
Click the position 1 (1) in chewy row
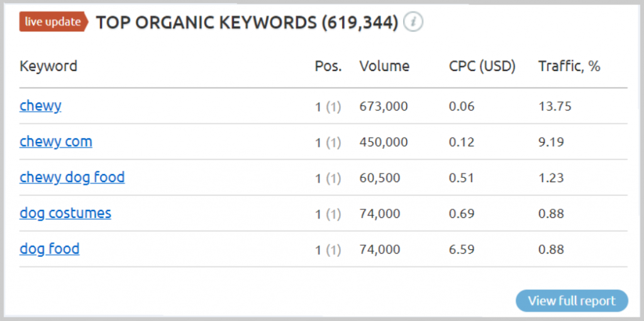(328, 107)
